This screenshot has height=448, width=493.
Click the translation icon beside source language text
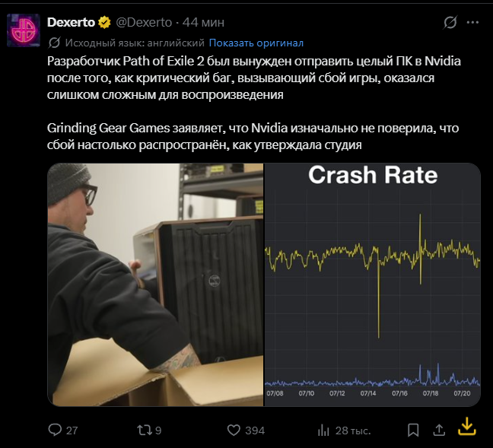(54, 43)
